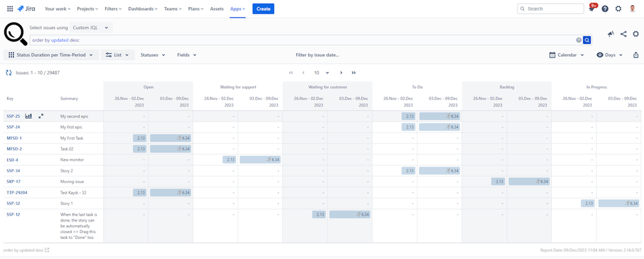Open issue SSP-12

click(13, 214)
